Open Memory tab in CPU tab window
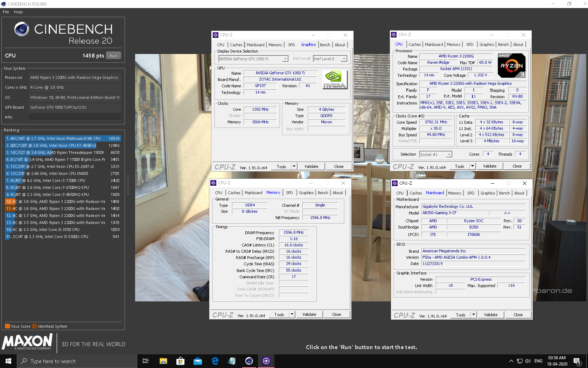The width and height of the screenshot is (588, 368). click(454, 45)
